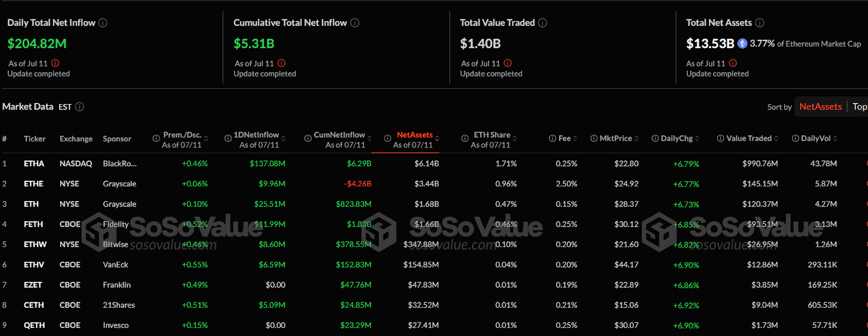Click the info icon for the Prem./Dsc. column
This screenshot has height=336, width=868.
156,139
